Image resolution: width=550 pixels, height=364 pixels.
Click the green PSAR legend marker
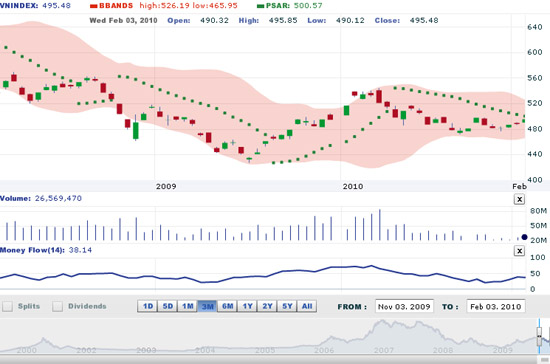coord(261,6)
